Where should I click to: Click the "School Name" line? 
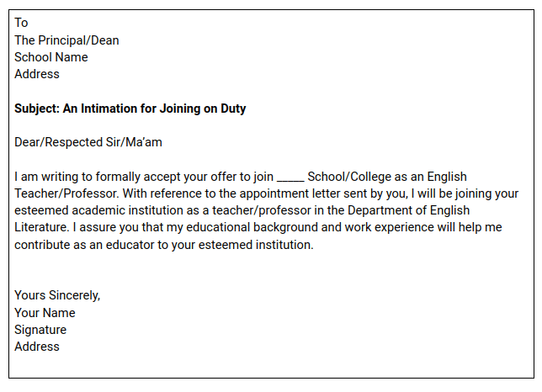[x=50, y=57]
